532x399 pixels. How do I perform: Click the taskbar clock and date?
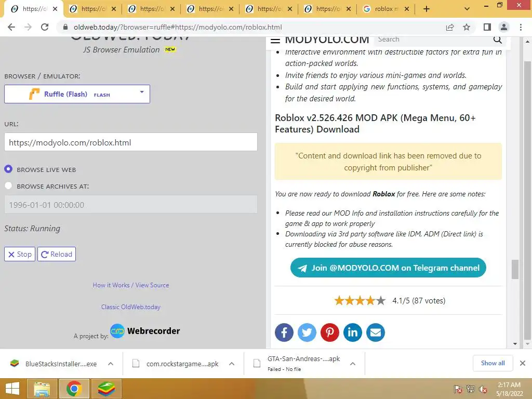(x=509, y=389)
